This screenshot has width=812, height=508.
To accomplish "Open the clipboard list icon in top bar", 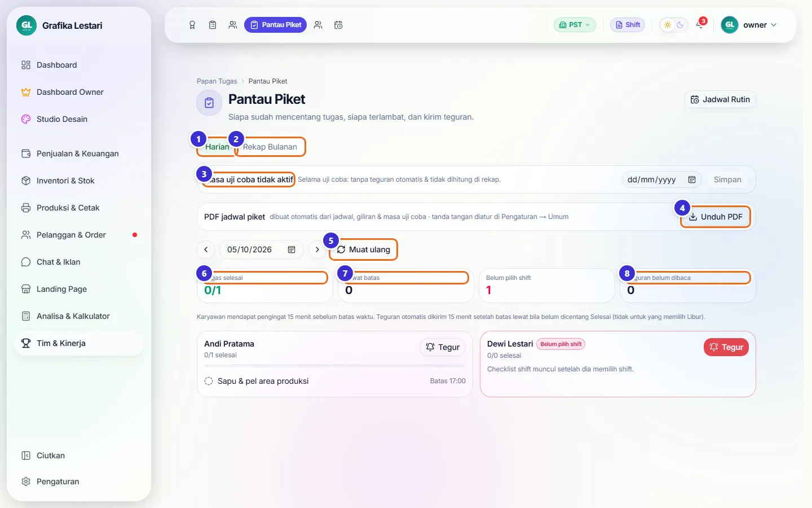I will pos(213,25).
